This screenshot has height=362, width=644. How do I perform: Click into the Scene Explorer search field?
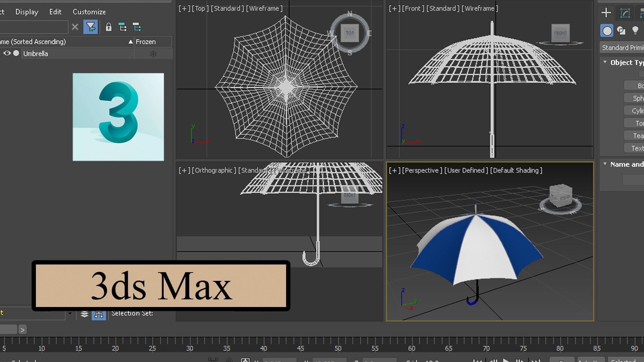click(x=34, y=27)
